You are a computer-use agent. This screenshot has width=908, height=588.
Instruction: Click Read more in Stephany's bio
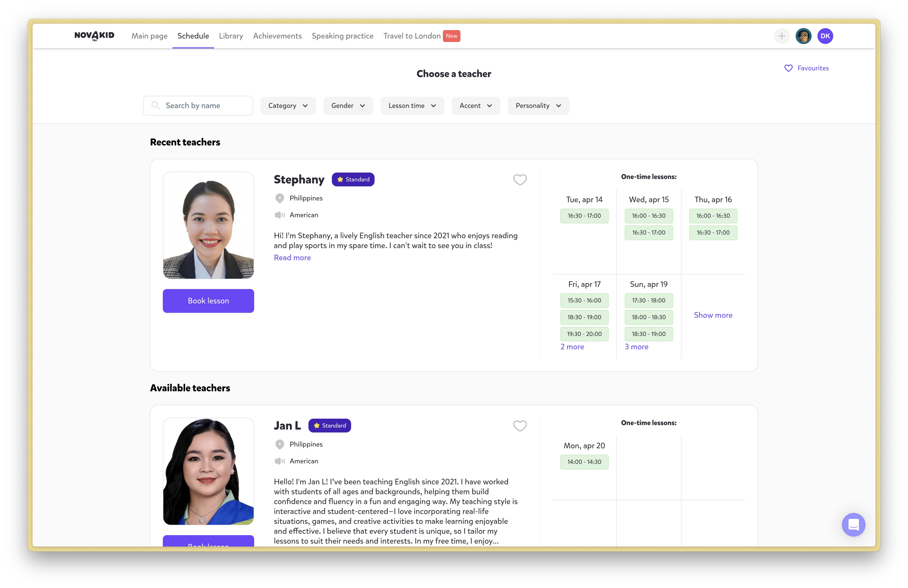pyautogui.click(x=292, y=257)
